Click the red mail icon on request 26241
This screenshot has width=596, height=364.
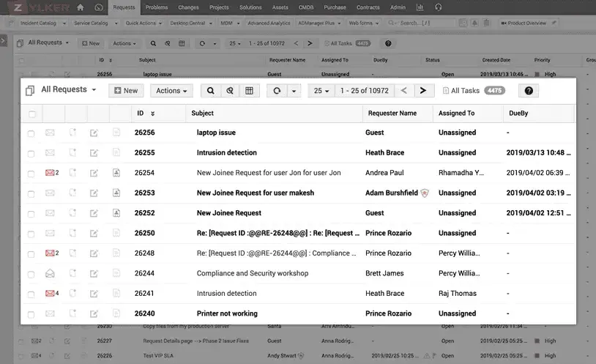pos(49,293)
